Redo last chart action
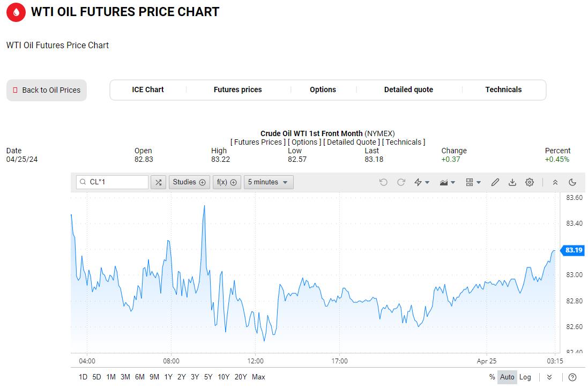The width and height of the screenshot is (588, 388). [401, 182]
